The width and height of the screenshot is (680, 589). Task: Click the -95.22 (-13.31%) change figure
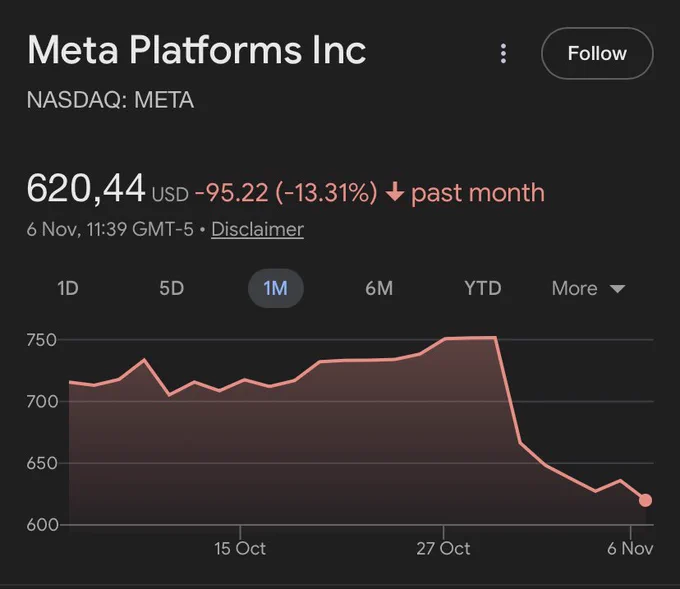286,192
